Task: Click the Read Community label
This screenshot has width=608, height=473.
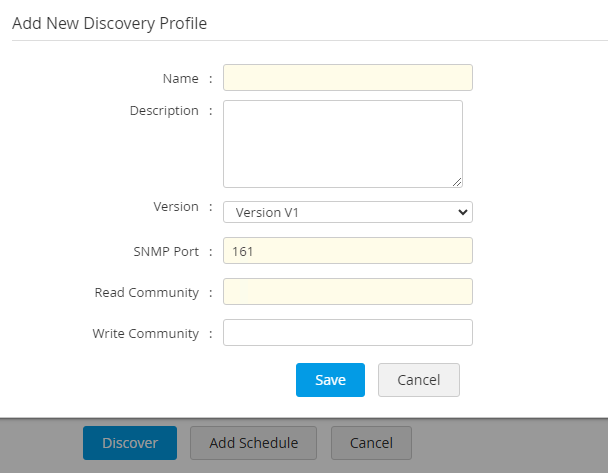Action: [x=146, y=292]
